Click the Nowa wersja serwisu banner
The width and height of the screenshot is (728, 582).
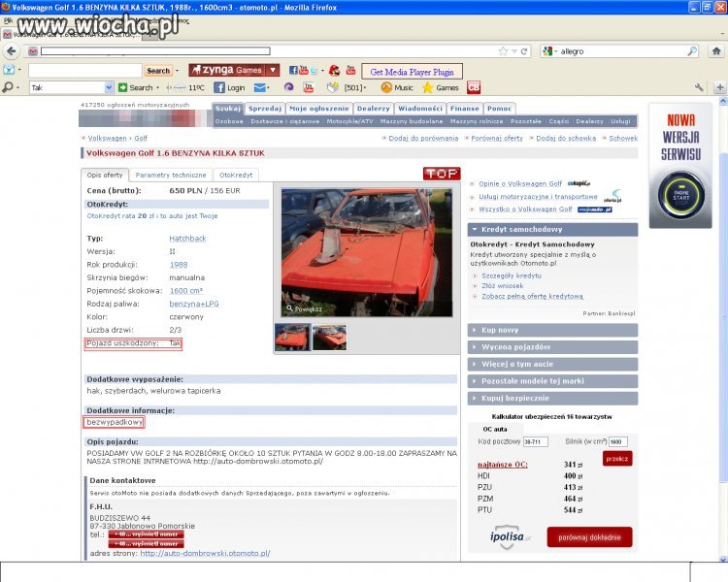tap(680, 166)
